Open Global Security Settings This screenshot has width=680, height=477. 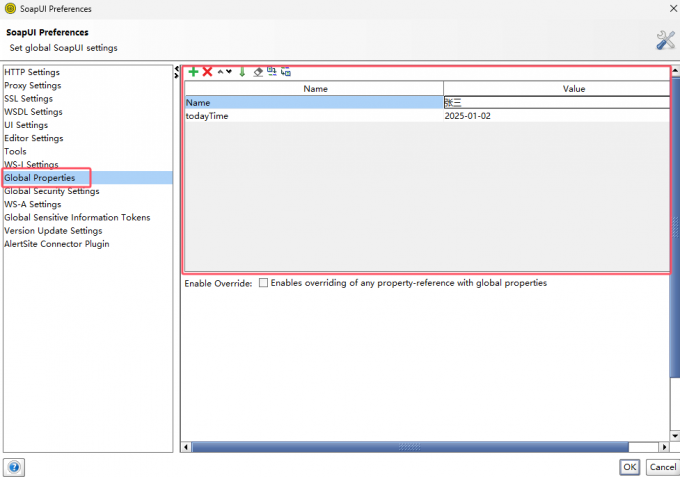pos(52,191)
